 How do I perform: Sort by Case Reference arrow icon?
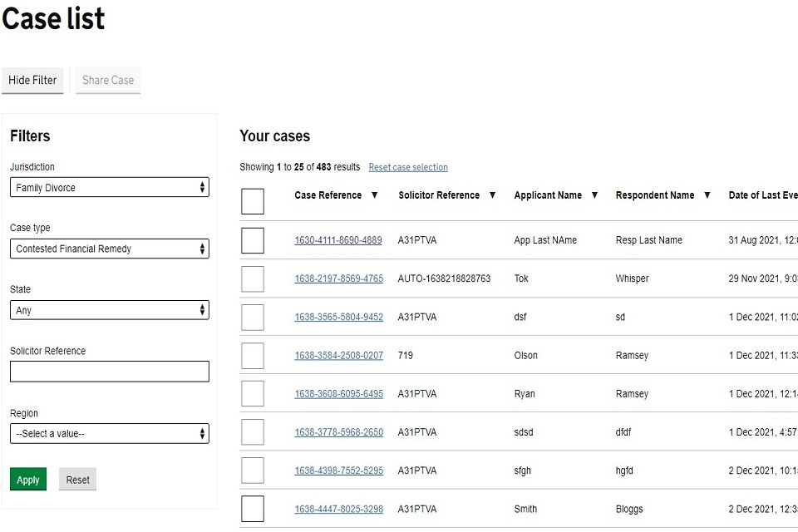(374, 195)
